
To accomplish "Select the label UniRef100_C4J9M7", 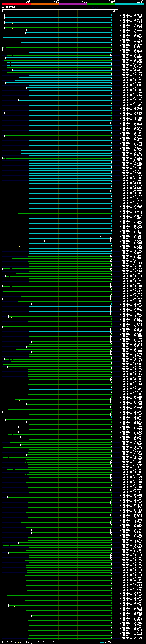I will coord(131,58).
